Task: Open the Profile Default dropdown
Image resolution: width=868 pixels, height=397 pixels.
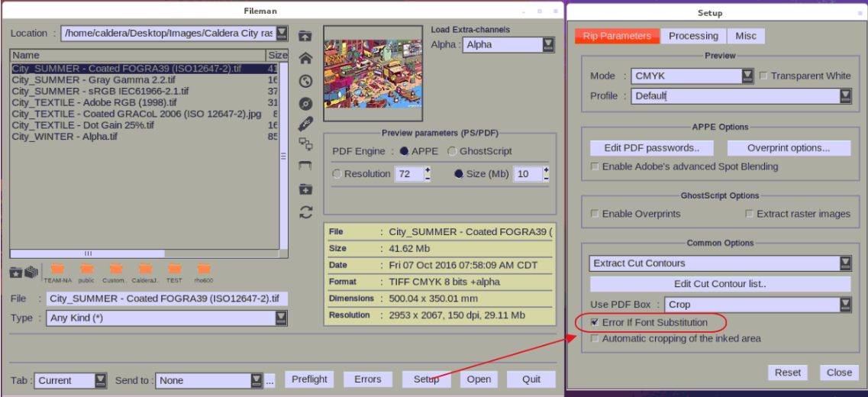Action: coord(845,95)
